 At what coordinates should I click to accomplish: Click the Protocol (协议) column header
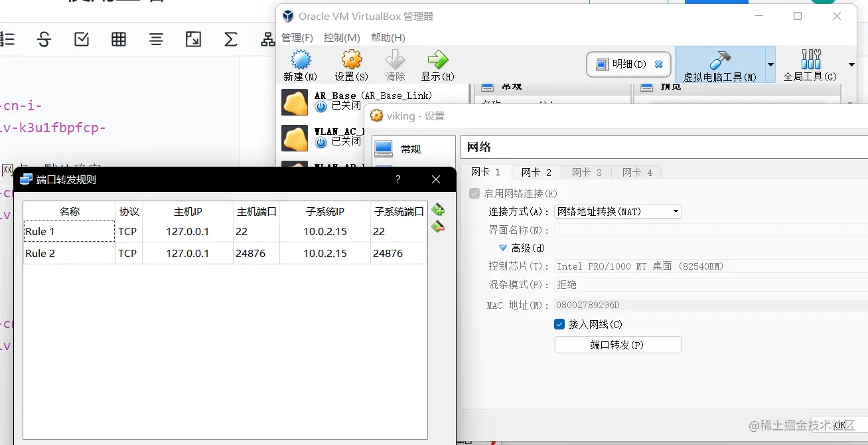[x=129, y=211]
